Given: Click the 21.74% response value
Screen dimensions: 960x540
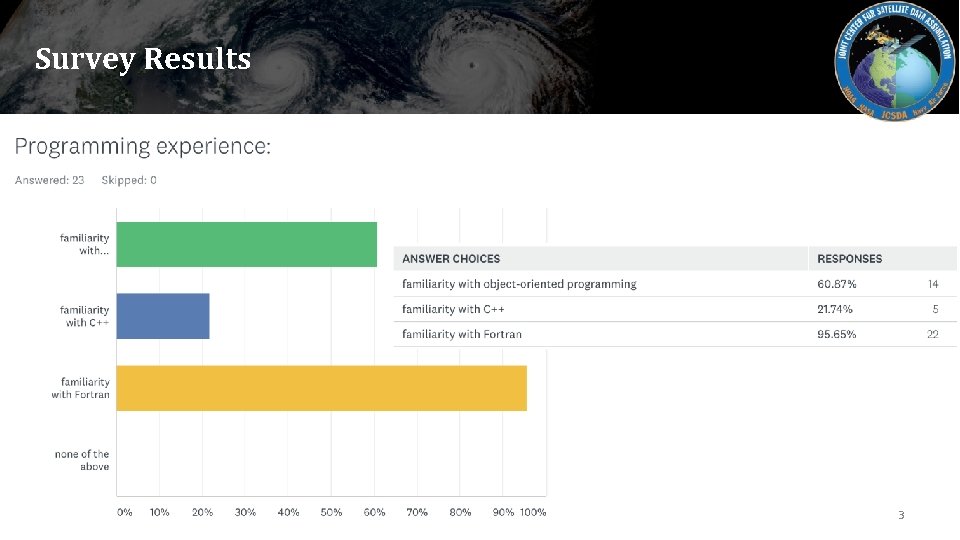Looking at the screenshot, I should [x=836, y=309].
